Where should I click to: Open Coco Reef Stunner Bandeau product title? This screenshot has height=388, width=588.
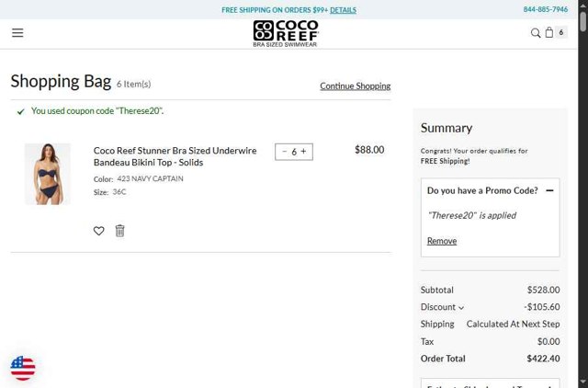point(175,156)
